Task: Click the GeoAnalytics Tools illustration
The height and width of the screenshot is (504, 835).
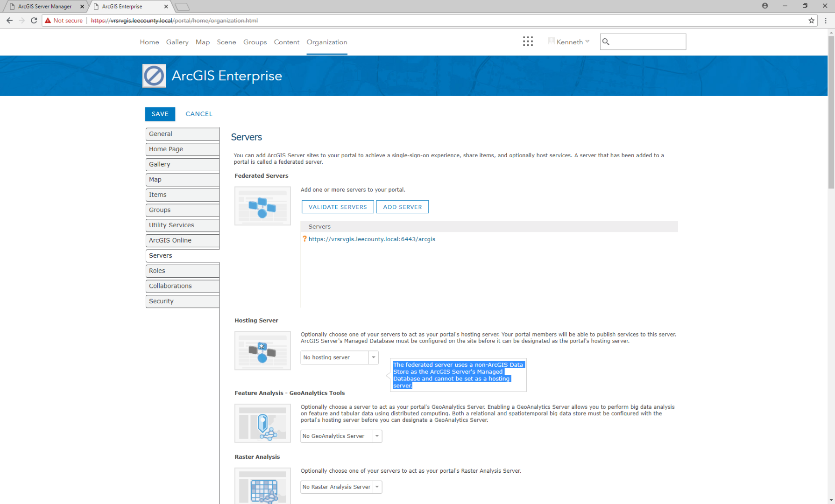Action: [x=262, y=423]
